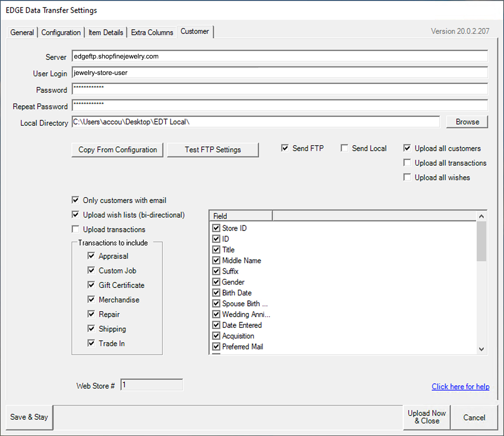Click Upload Now & Close button
The image size is (504, 436).
(x=427, y=417)
